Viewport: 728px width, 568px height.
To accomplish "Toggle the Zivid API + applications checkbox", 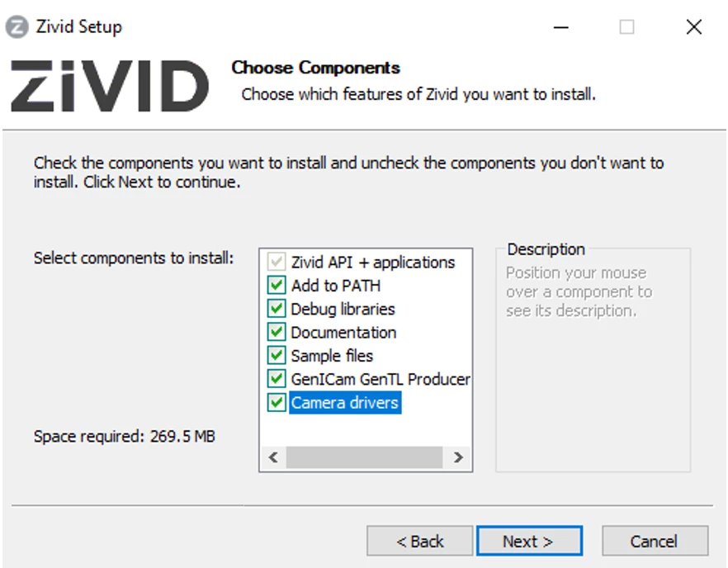I will (277, 262).
